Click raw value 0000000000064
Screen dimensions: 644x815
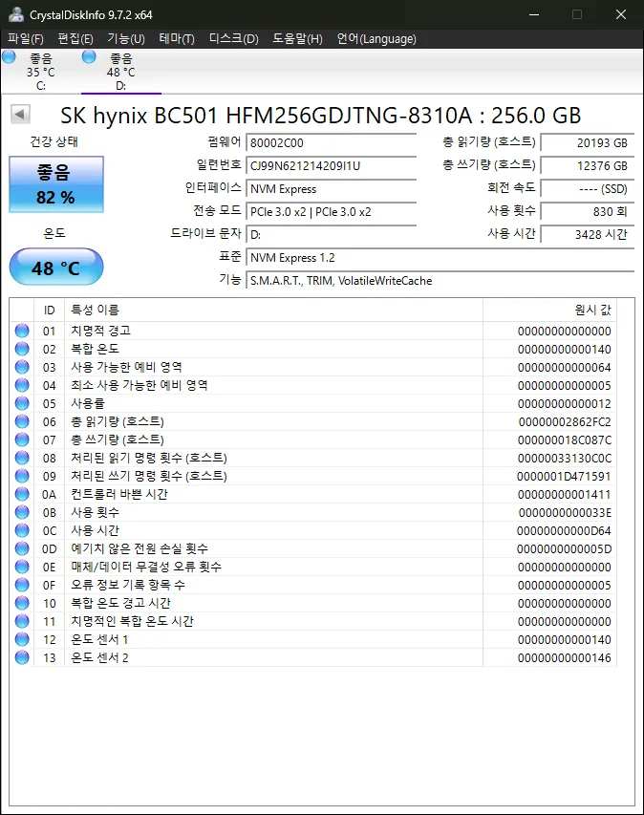[565, 367]
